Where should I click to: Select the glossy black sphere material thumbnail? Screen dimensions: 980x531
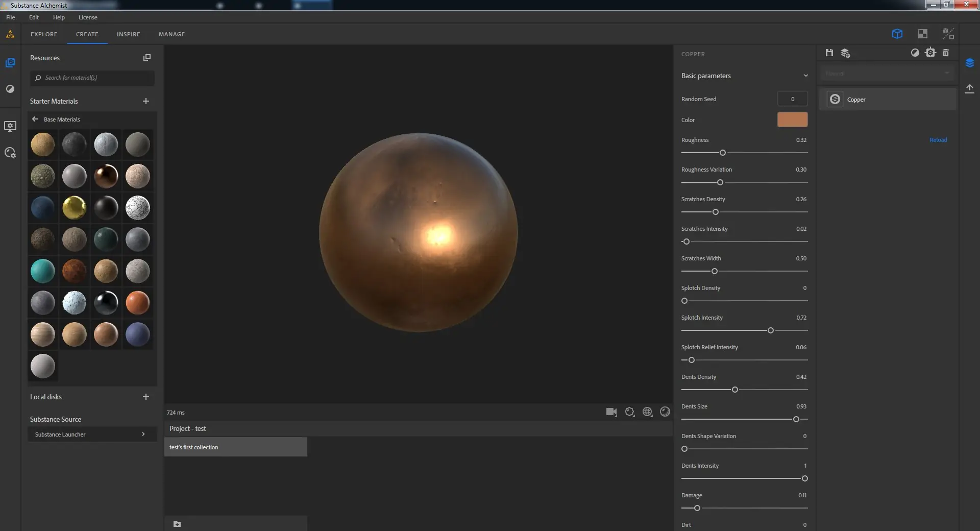[x=106, y=303]
